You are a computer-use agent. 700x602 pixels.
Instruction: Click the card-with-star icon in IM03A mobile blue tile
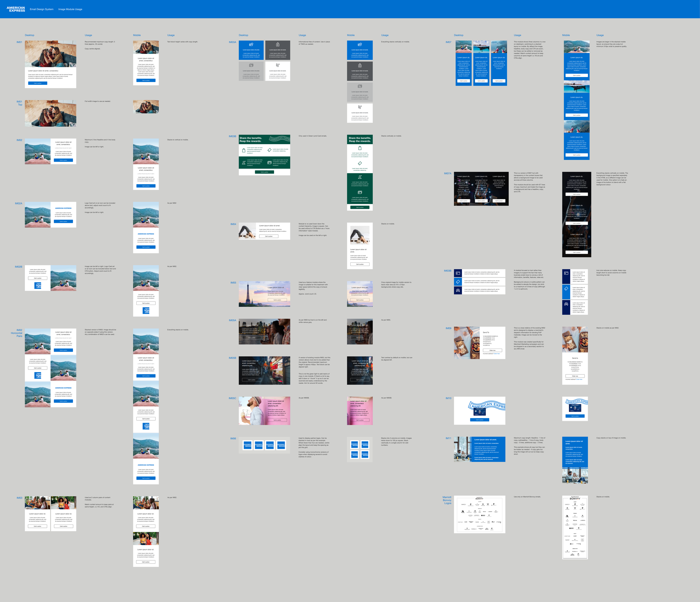pyautogui.click(x=360, y=44)
